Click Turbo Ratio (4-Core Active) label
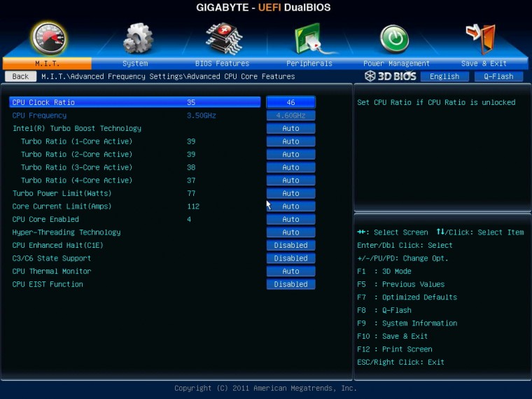This screenshot has height=399, width=532. pos(77,180)
